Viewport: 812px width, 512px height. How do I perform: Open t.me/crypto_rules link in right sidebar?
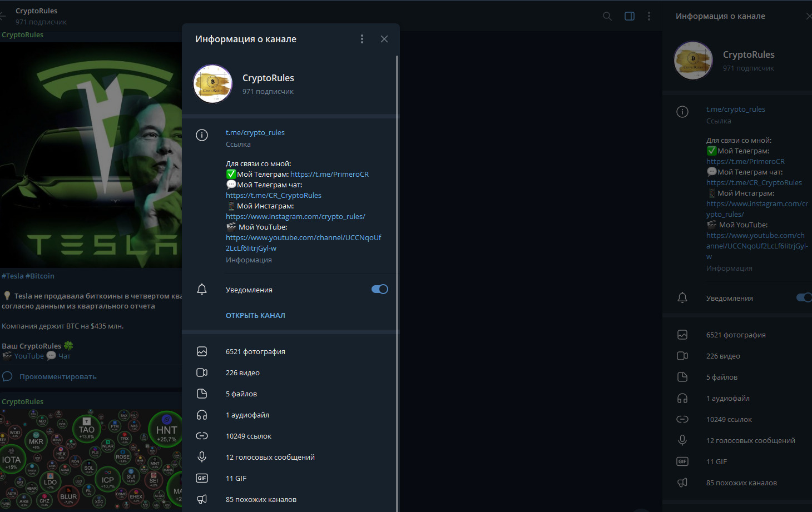point(736,109)
